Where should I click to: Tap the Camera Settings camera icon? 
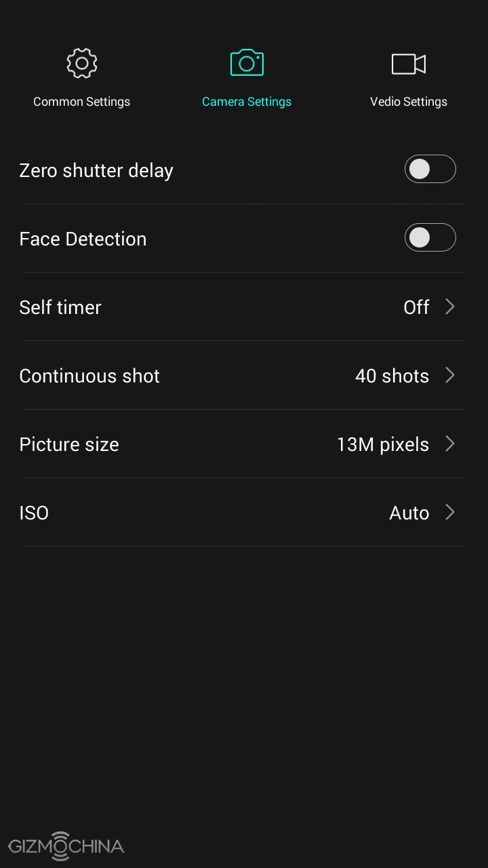coord(247,63)
